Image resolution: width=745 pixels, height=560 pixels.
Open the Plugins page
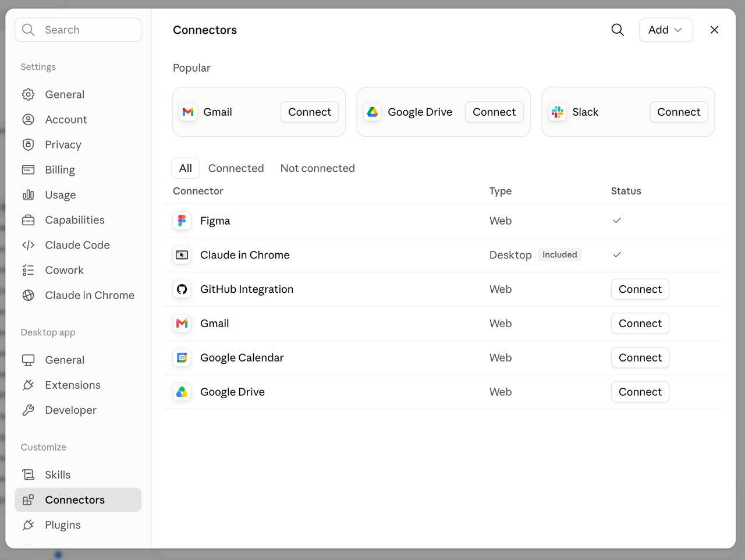[78, 525]
